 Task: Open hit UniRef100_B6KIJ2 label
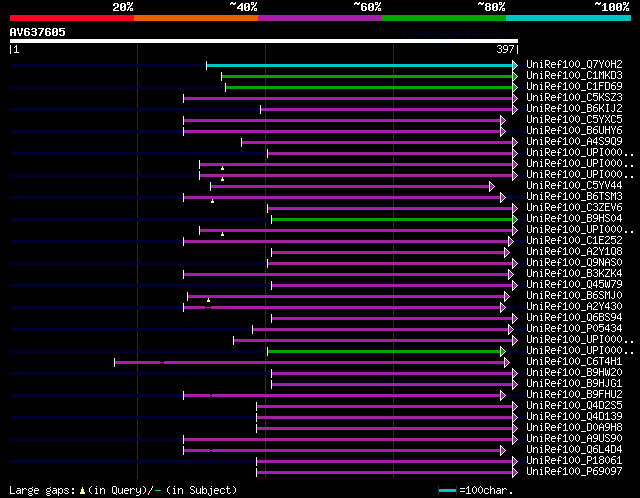coord(574,109)
